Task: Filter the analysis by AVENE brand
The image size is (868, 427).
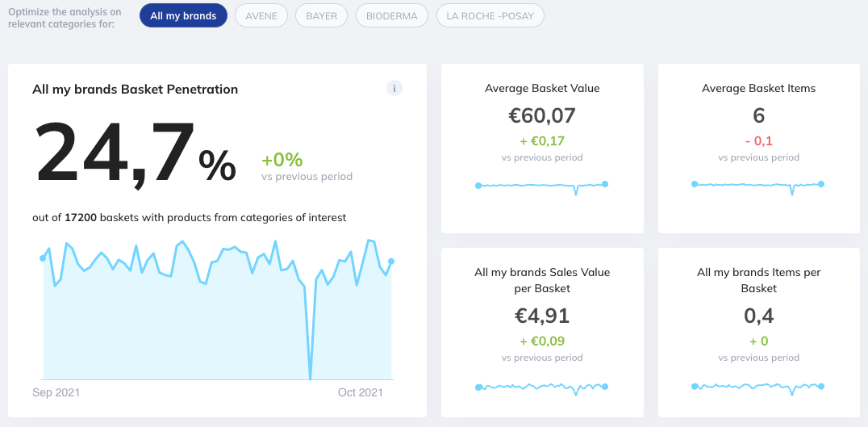Action: click(x=261, y=15)
